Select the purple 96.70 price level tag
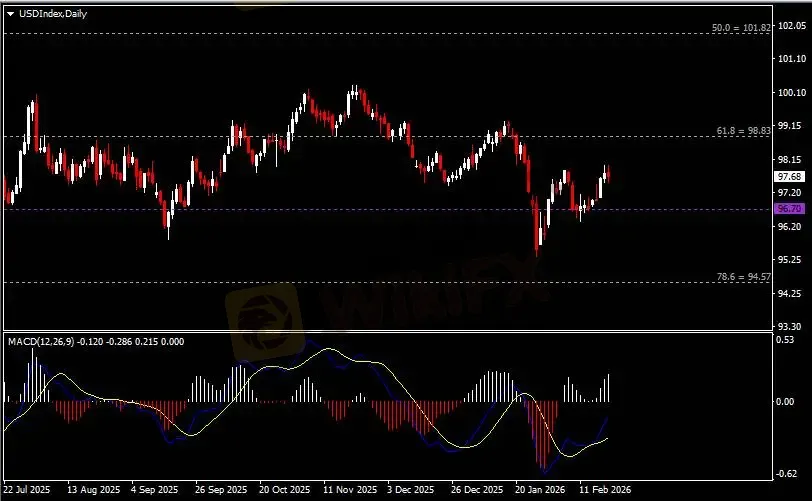 point(789,209)
